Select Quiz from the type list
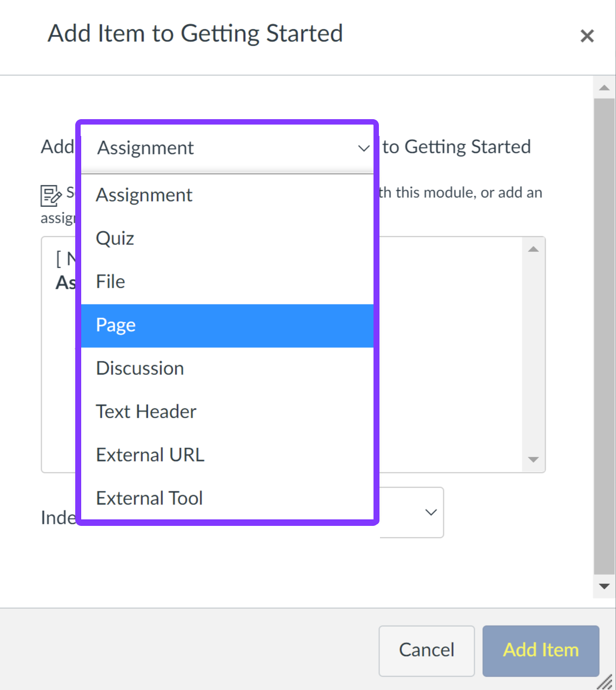This screenshot has width=616, height=690. click(115, 238)
